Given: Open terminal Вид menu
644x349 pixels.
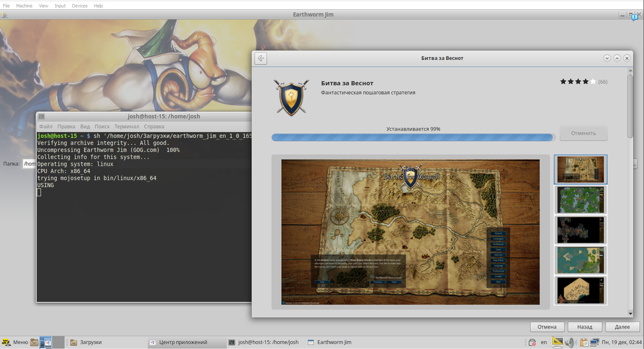Looking at the screenshot, I should coord(85,127).
